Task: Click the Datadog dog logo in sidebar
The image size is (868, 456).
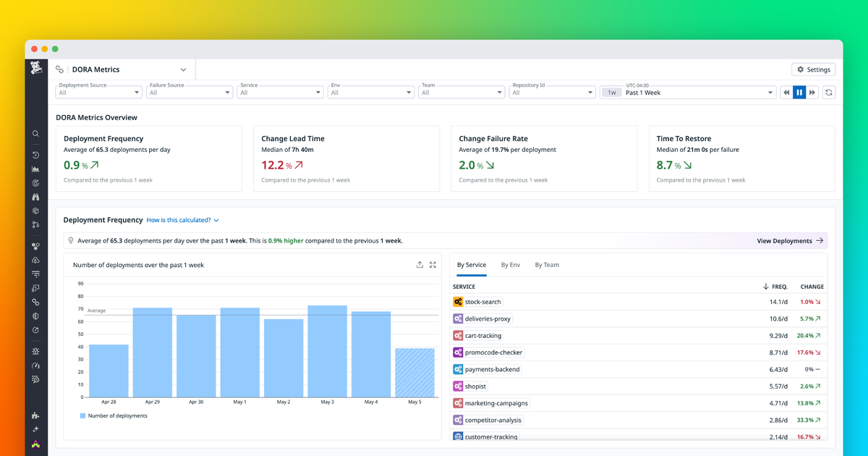Action: coord(36,68)
